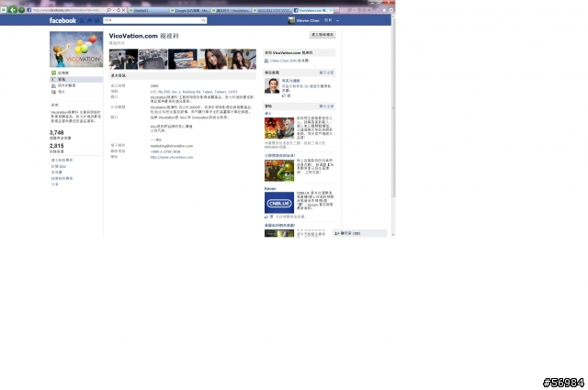This screenshot has height=390, width=588.
Task: Select the active VicoVation.com browser tab
Action: click(x=311, y=10)
